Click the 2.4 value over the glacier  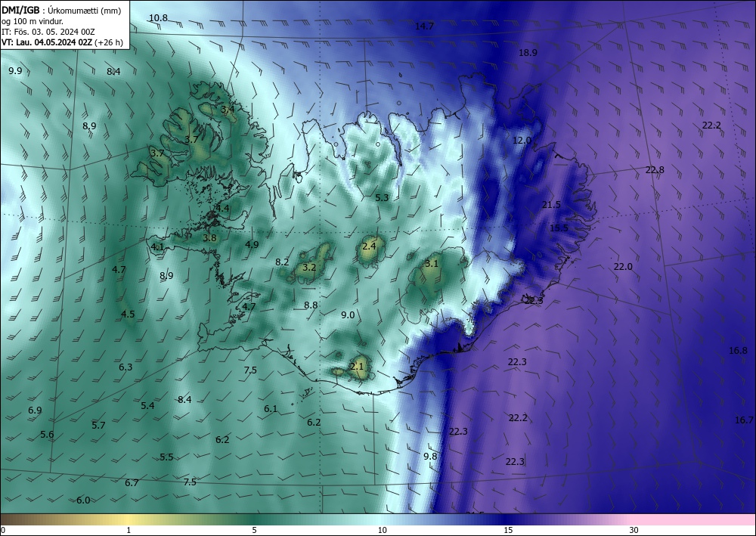click(369, 246)
